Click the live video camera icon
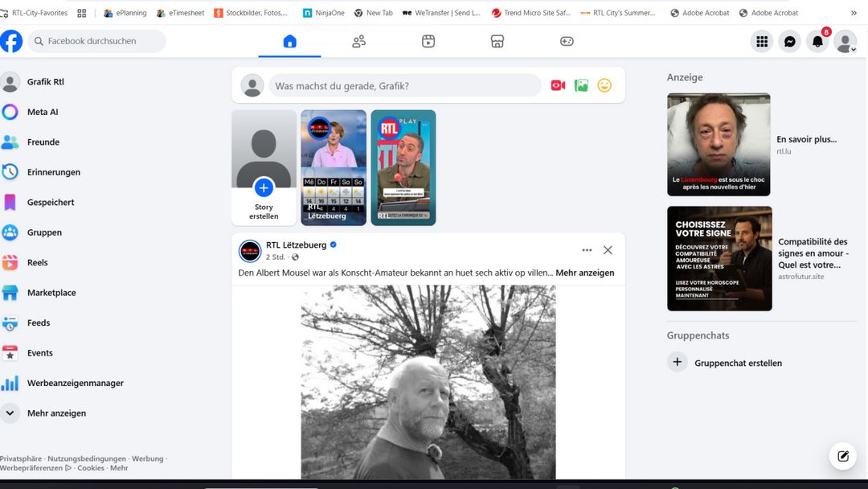 point(558,85)
